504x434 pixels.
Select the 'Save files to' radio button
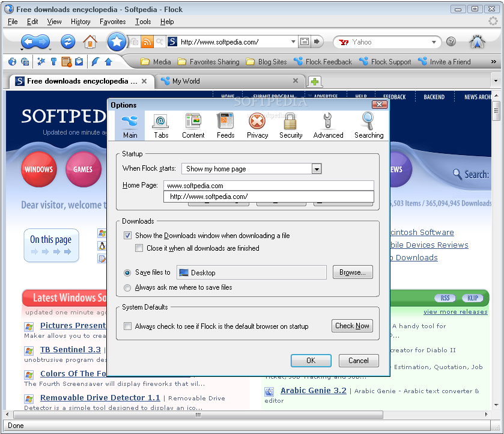click(x=127, y=273)
